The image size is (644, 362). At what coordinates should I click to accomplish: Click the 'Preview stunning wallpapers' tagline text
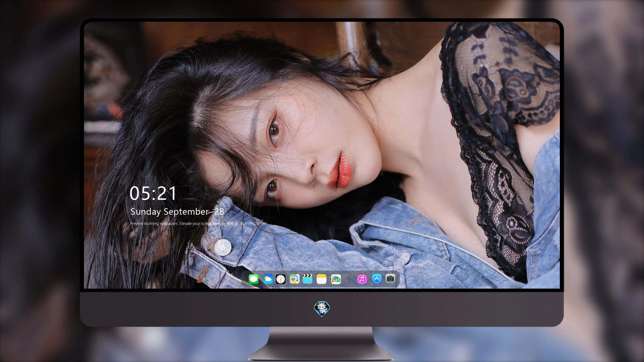[x=195, y=223]
